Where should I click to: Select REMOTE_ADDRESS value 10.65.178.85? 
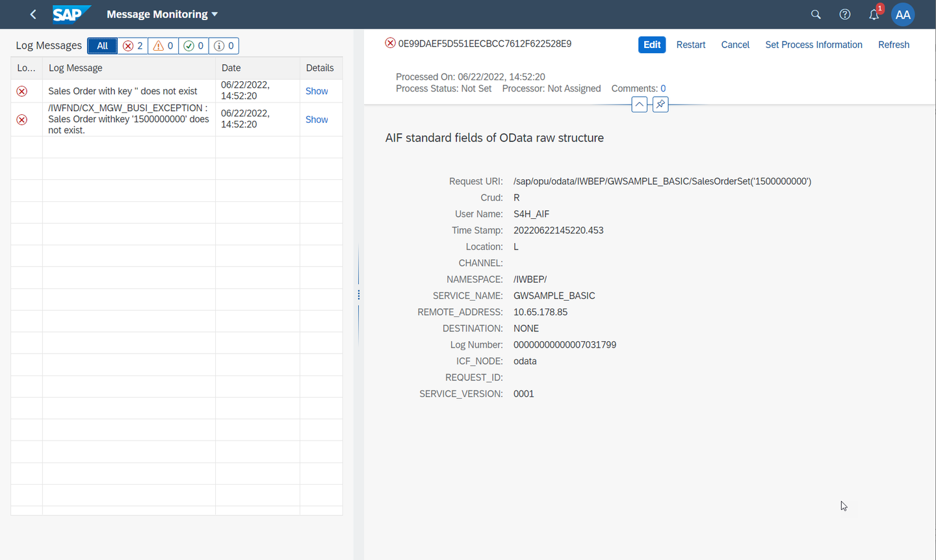540,312
